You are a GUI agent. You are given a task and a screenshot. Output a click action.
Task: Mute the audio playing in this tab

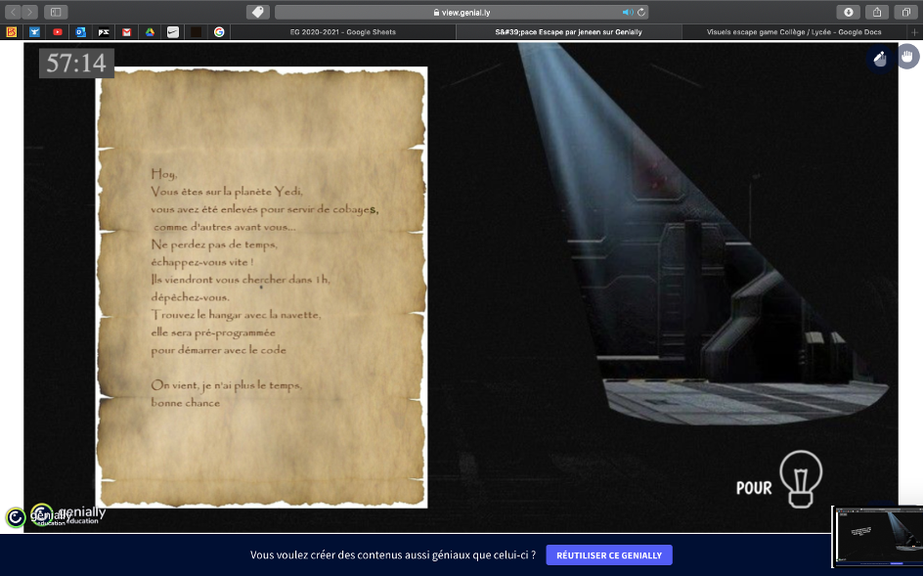627,13
